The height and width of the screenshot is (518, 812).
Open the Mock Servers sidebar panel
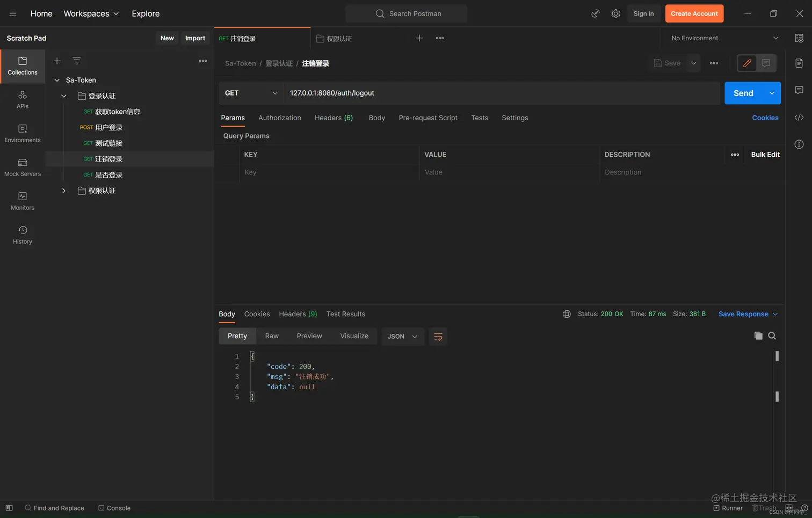23,167
